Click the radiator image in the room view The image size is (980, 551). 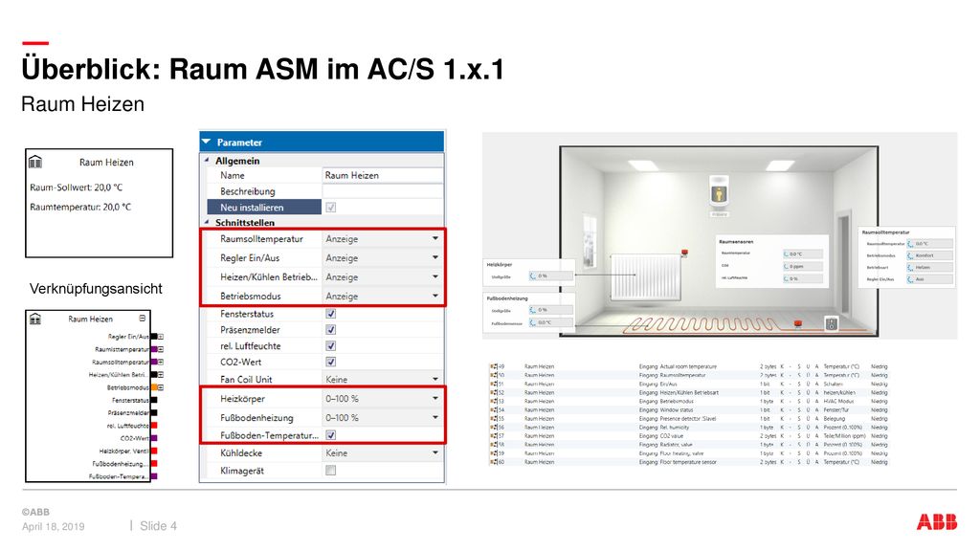646,275
